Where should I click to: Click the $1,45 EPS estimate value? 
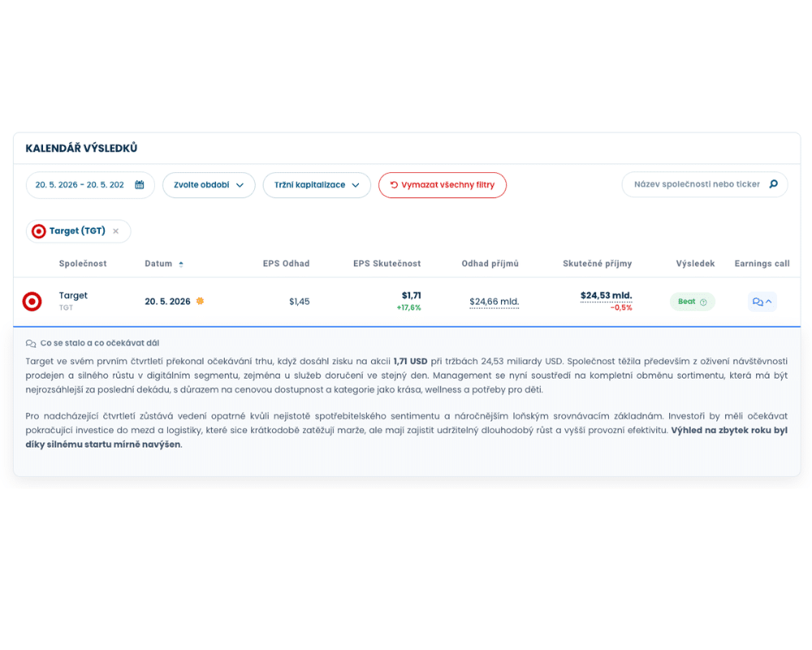click(300, 301)
